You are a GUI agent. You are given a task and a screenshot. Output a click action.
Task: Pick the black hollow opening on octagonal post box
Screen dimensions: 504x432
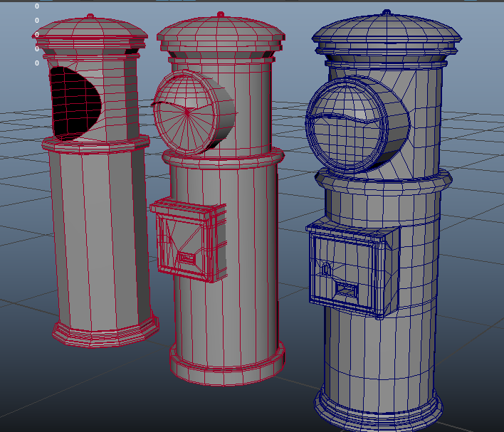click(x=75, y=103)
